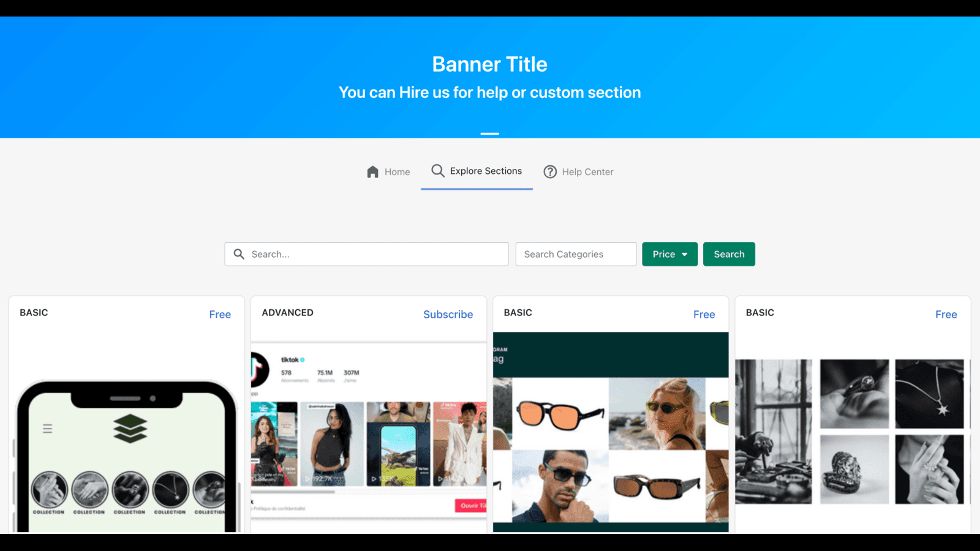The height and width of the screenshot is (551, 980).
Task: Click the Subscribe link on Advanced card
Action: pyautogui.click(x=448, y=314)
